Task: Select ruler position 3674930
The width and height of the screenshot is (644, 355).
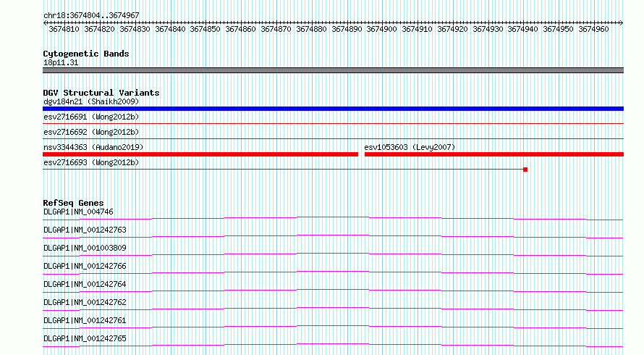Action: pyautogui.click(x=488, y=29)
